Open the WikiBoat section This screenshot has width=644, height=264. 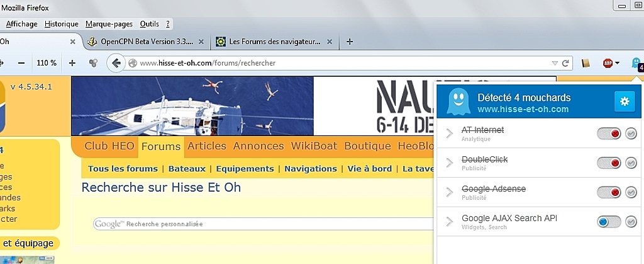click(x=314, y=146)
